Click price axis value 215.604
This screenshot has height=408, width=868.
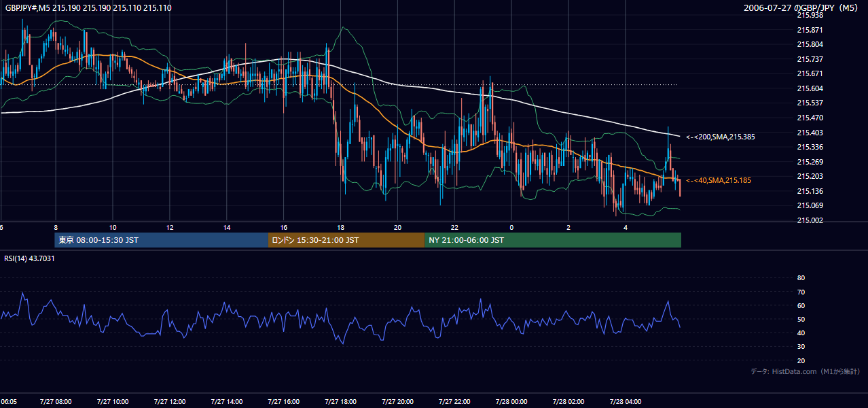pos(810,88)
